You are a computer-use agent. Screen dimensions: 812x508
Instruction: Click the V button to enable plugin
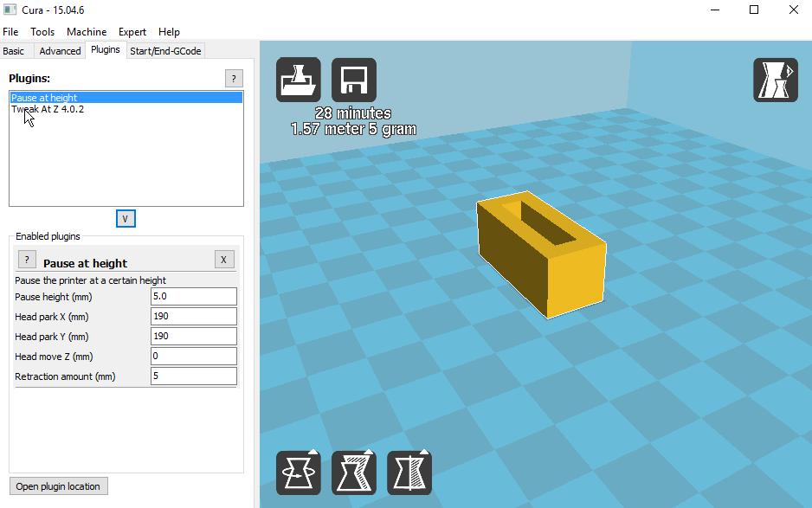126,219
